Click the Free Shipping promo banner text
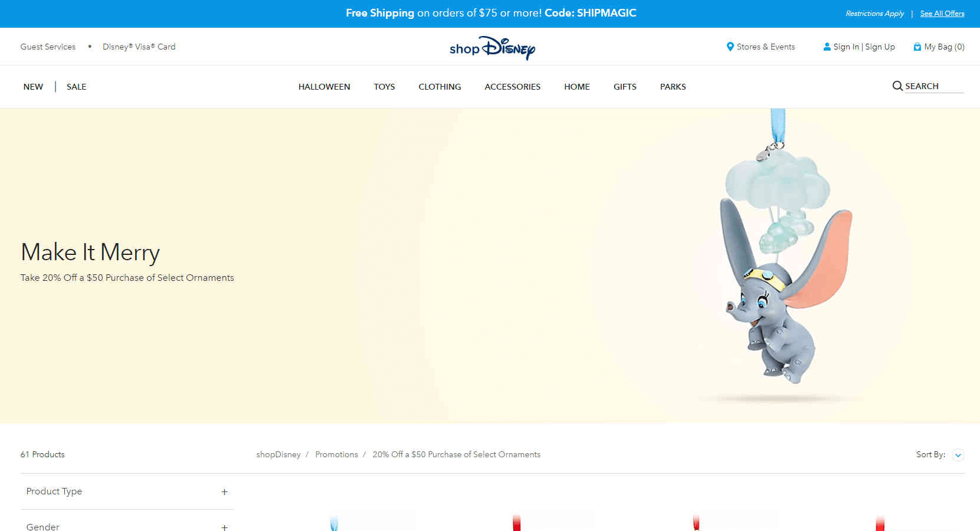980x531 pixels. tap(491, 13)
